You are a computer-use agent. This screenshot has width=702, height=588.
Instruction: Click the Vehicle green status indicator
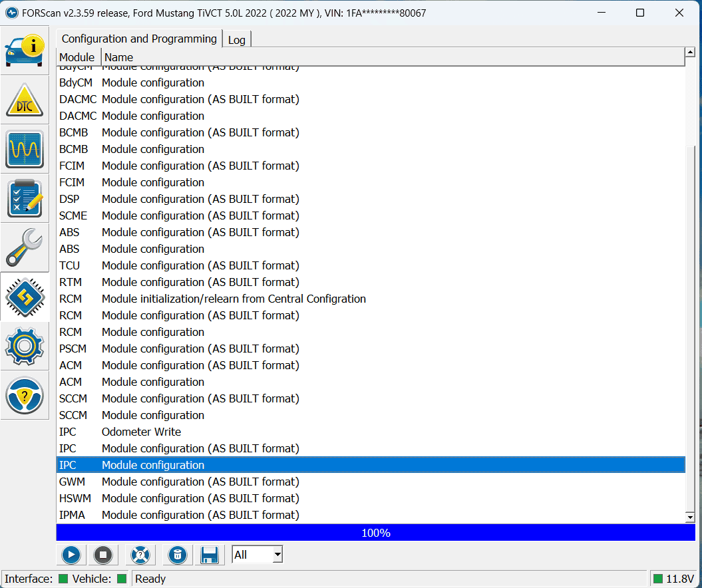(121, 579)
